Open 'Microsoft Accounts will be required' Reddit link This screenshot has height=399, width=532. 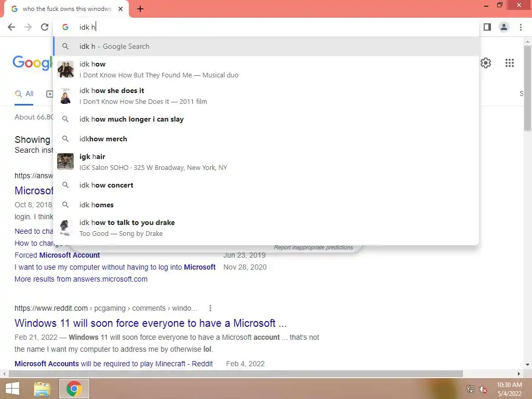pos(114,364)
